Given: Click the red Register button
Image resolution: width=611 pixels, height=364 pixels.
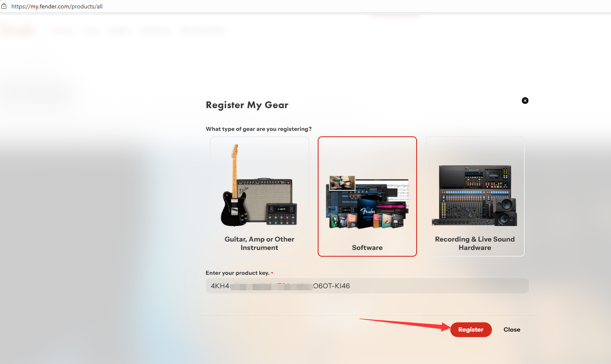Looking at the screenshot, I should point(471,329).
